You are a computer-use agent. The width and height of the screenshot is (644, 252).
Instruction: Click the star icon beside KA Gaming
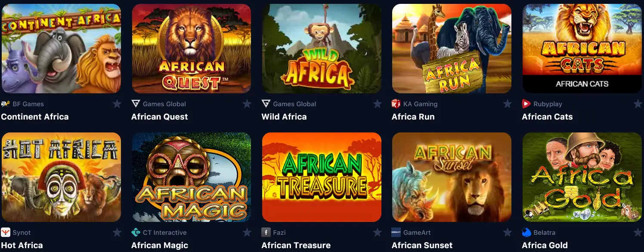[x=508, y=104]
